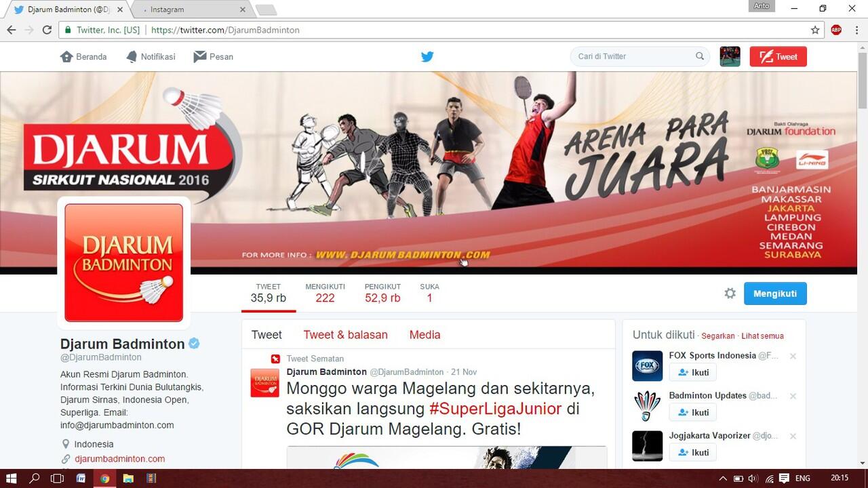Click the taskbar volume speaker icon
Image resolution: width=868 pixels, height=488 pixels.
pos(753,479)
